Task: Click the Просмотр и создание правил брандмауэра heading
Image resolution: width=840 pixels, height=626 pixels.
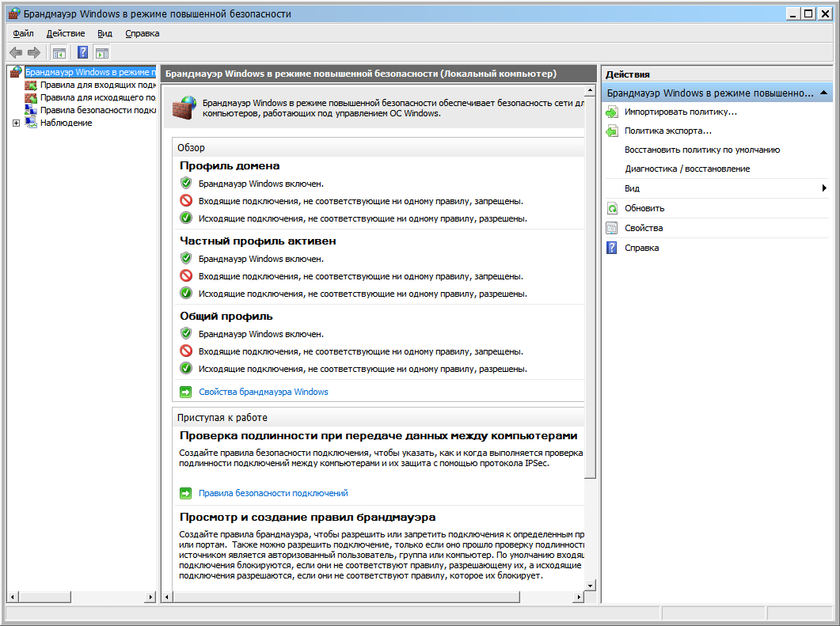Action: 307,518
